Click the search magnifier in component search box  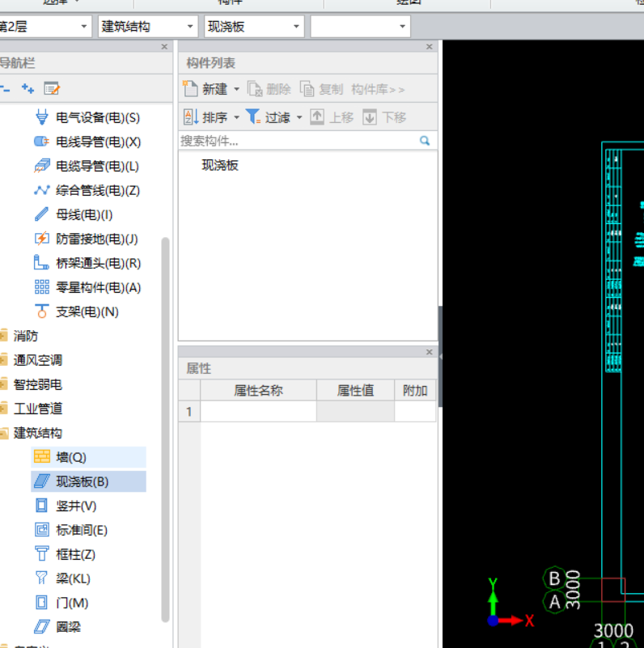[425, 141]
